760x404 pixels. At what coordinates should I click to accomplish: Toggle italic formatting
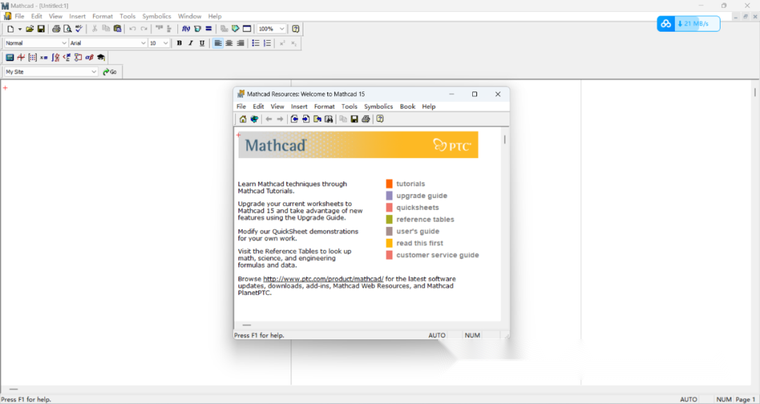click(x=190, y=43)
